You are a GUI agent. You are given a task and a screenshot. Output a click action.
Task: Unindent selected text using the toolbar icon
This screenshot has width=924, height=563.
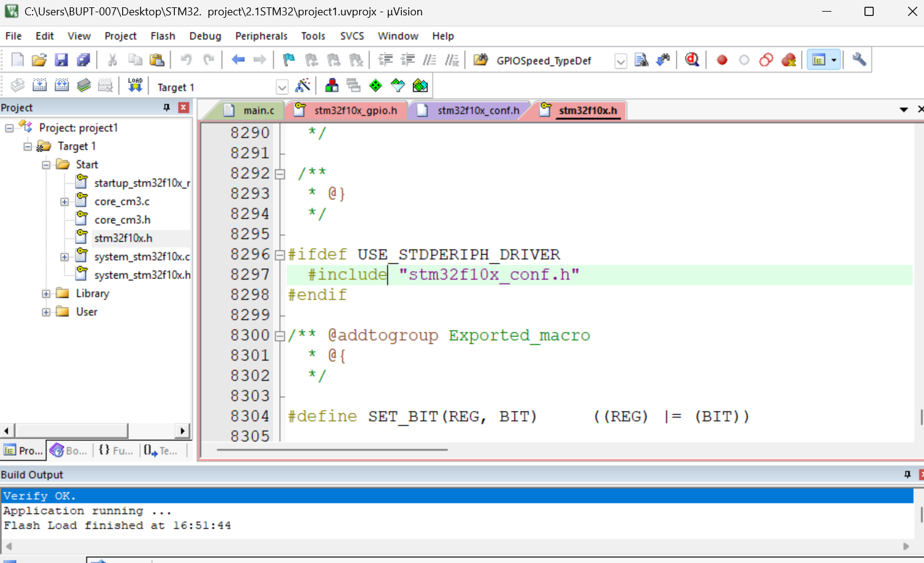click(407, 59)
